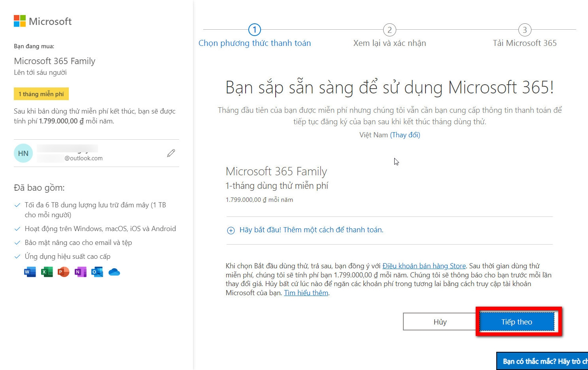Viewport: 588px width, 370px height.
Task: Click 'Bảo mật nâng cao cho email' row
Action: click(78, 243)
